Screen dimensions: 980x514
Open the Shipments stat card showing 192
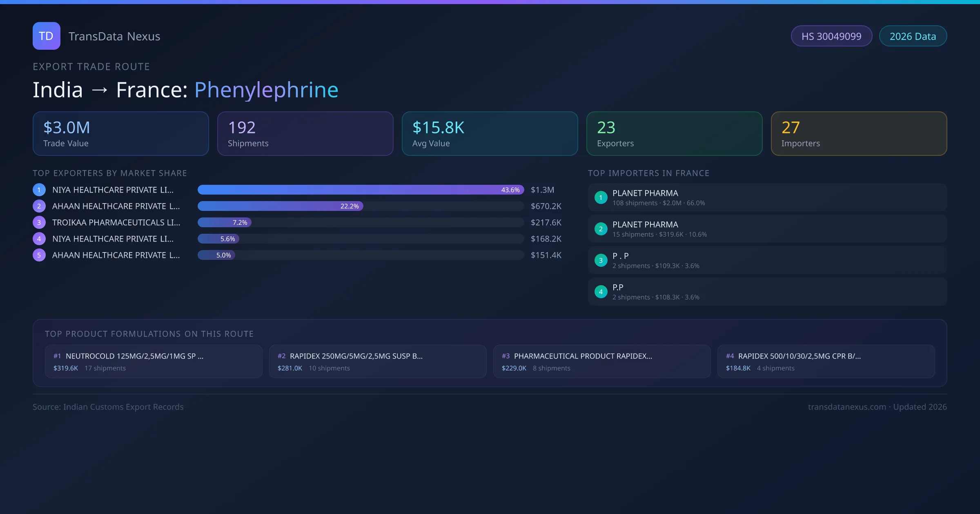(305, 133)
